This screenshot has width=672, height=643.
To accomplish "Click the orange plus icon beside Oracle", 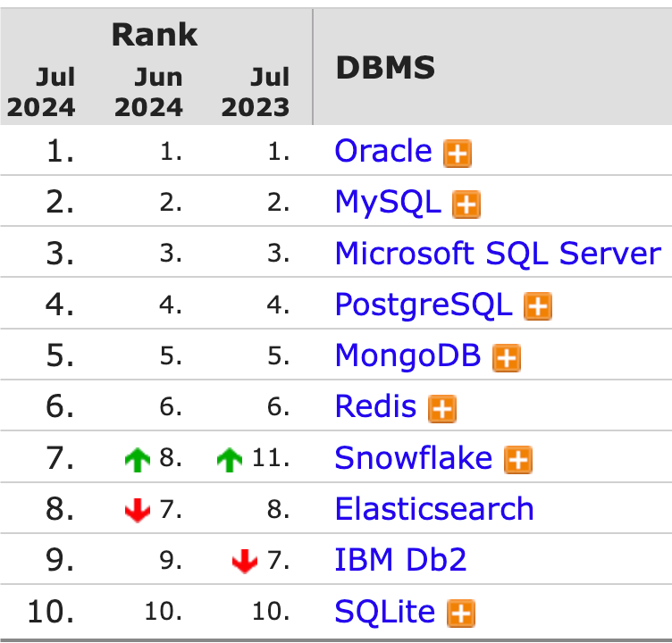I will 458,154.
